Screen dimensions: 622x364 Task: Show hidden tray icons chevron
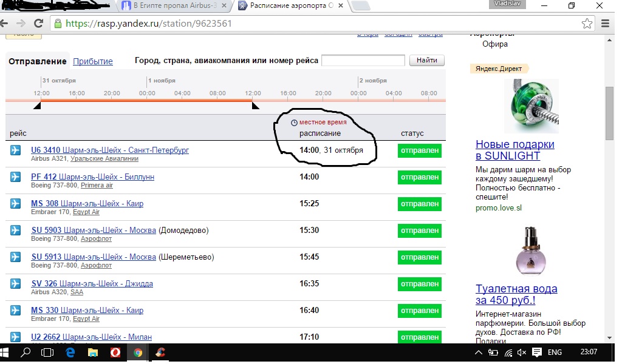[x=479, y=352]
